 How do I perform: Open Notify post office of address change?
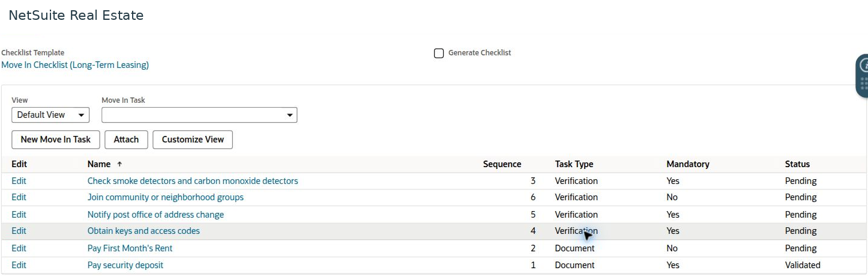155,215
